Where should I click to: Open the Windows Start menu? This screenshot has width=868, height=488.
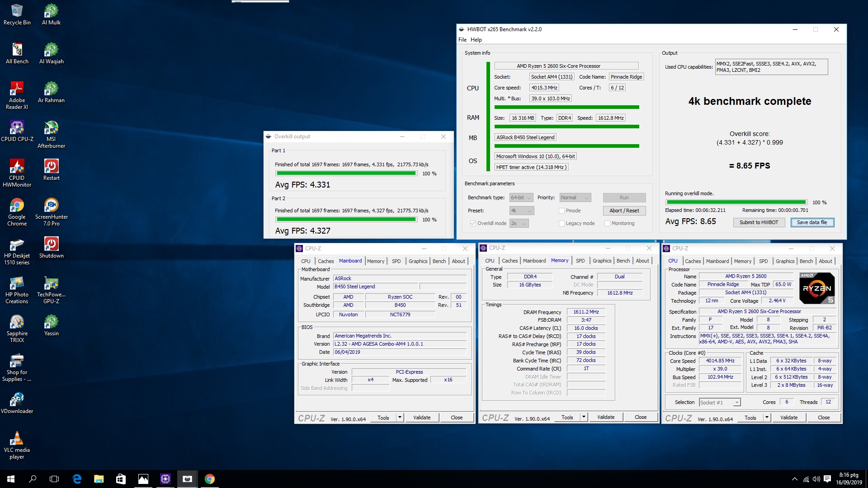tap(11, 479)
